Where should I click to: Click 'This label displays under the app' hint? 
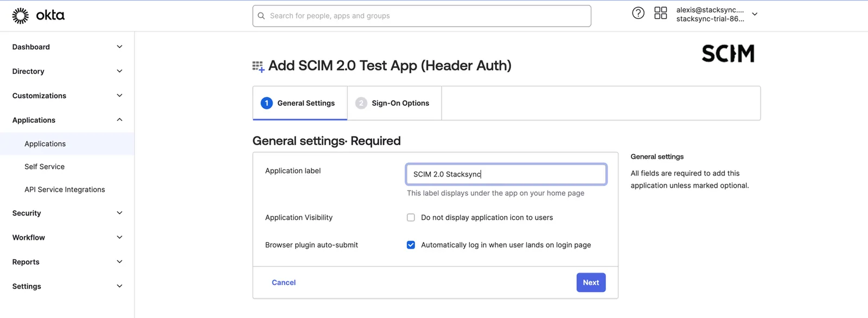[496, 193]
